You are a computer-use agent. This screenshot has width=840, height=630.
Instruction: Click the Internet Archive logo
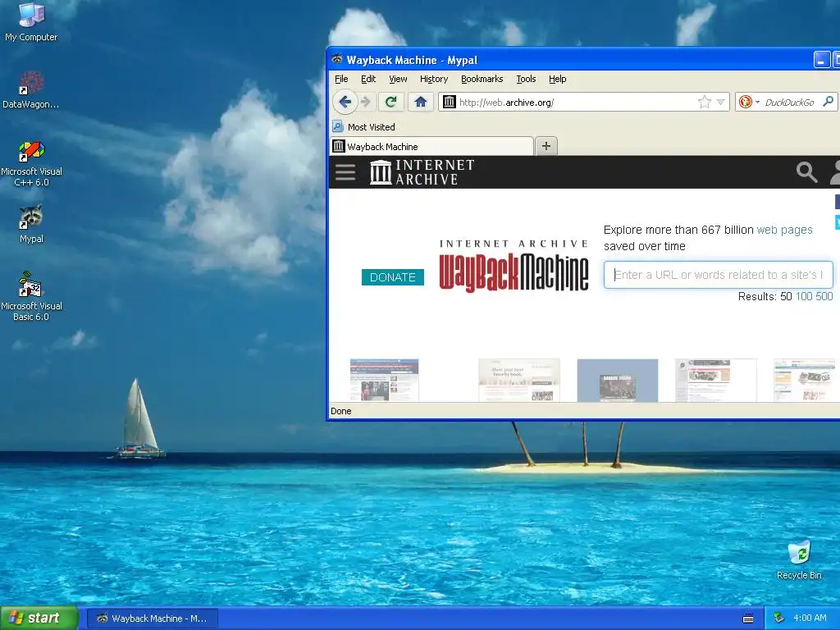[422, 172]
